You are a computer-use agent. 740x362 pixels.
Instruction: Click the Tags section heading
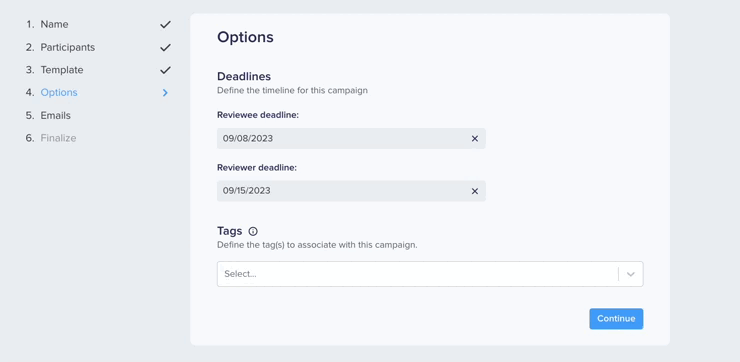pyautogui.click(x=229, y=231)
